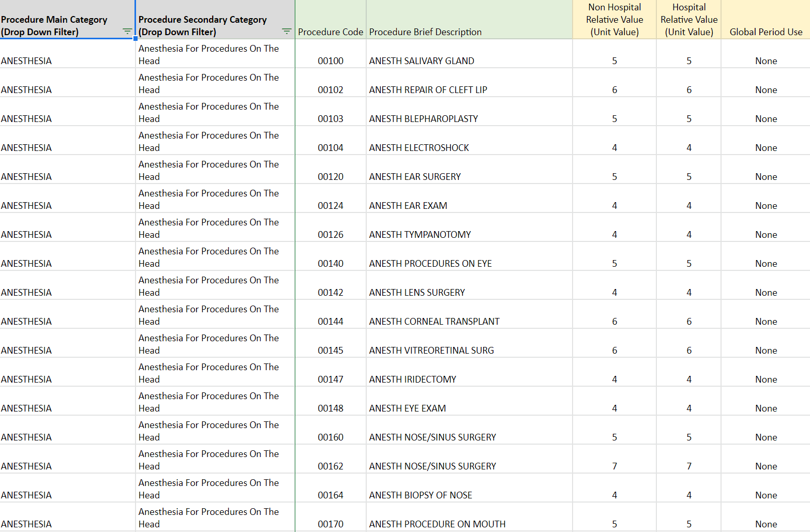Click the filter funnel icon on Main Category
Viewport: 810px width, 532px height.
127,32
